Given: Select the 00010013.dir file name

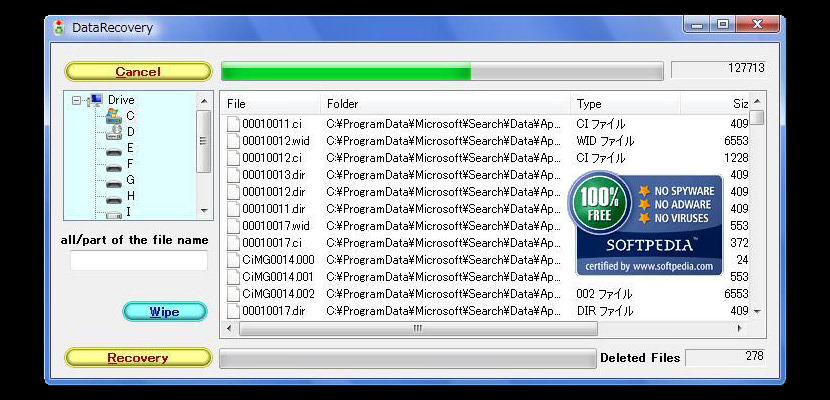Looking at the screenshot, I should coord(274,175).
